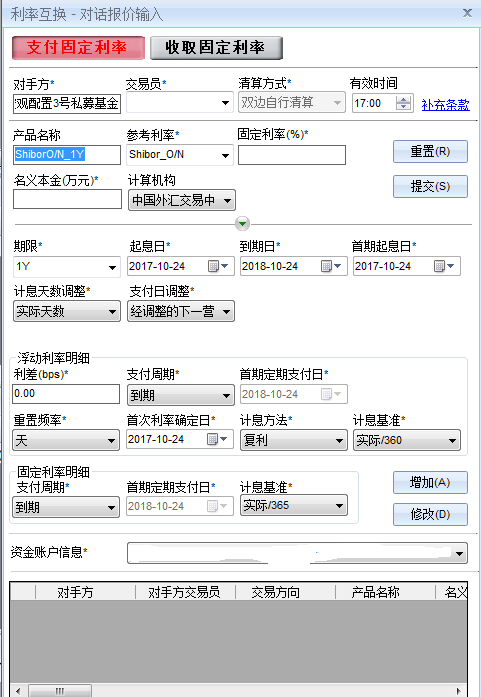Click the 固定利率(%) input field
Image resolution: width=481 pixels, height=697 pixels.
point(292,155)
